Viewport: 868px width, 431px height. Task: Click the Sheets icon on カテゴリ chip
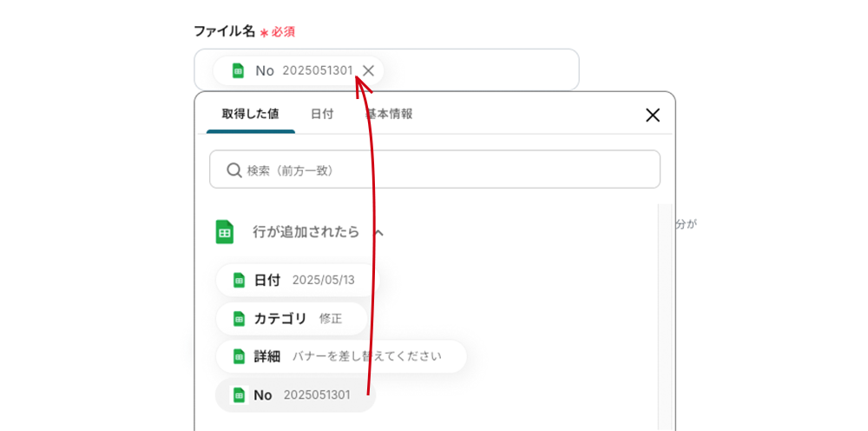(239, 318)
